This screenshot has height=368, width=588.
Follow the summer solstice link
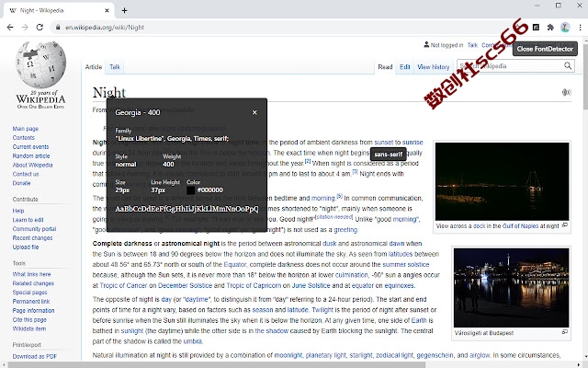406,264
